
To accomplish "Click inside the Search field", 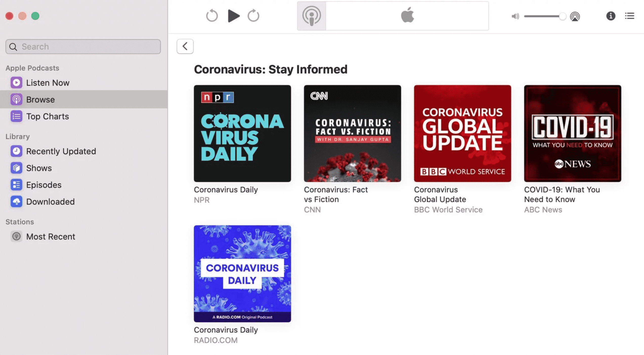I will pyautogui.click(x=83, y=47).
